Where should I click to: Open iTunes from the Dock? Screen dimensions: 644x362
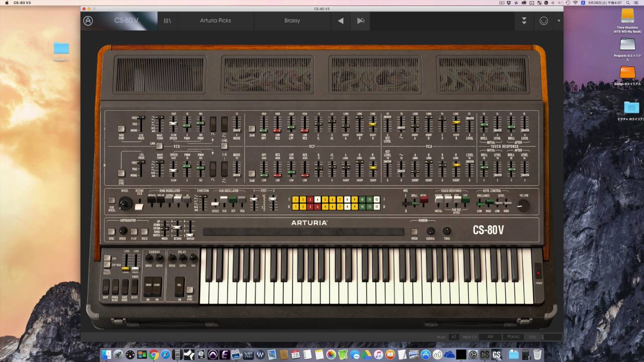click(378, 354)
